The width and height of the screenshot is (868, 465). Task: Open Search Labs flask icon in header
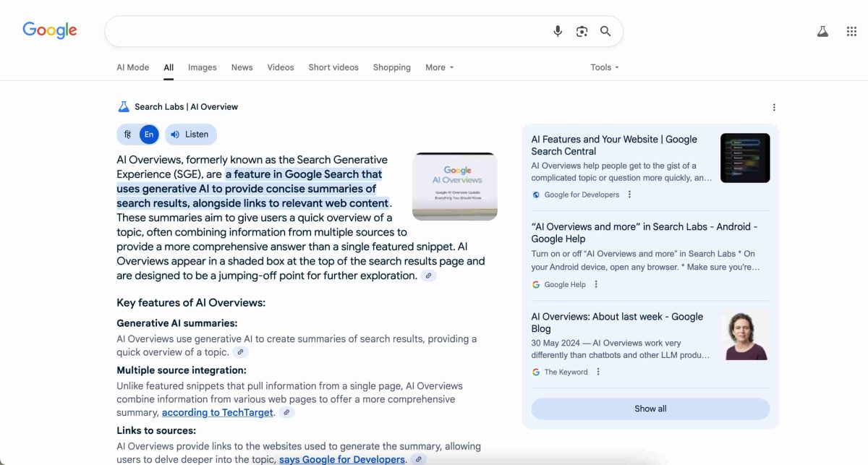[822, 31]
